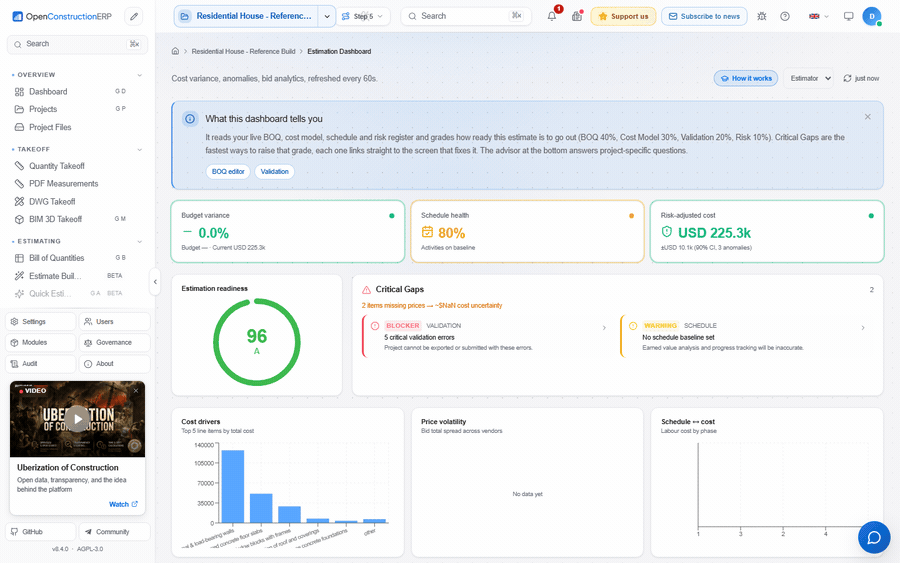Open the user avatar D menu

(x=871, y=16)
